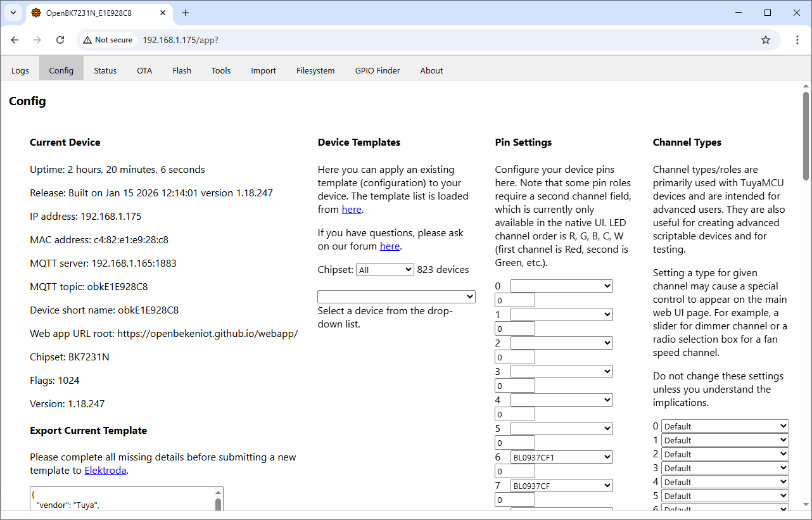The image size is (812, 520).
Task: Close the OpenBK7231N browser tab
Action: (x=163, y=13)
